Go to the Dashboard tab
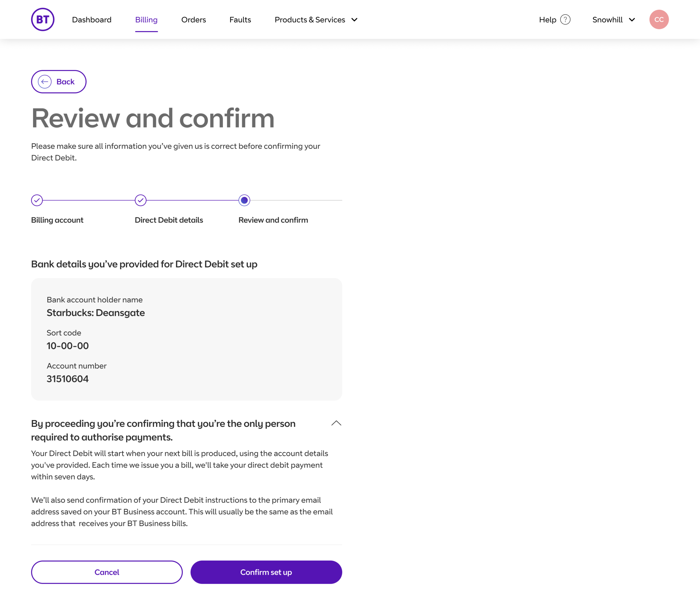700x615 pixels. pyautogui.click(x=92, y=19)
